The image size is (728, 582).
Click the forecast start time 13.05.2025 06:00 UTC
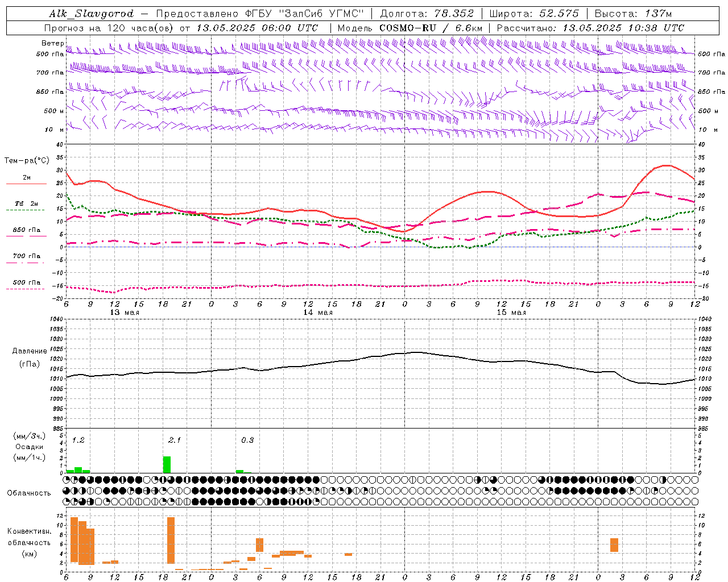257,28
